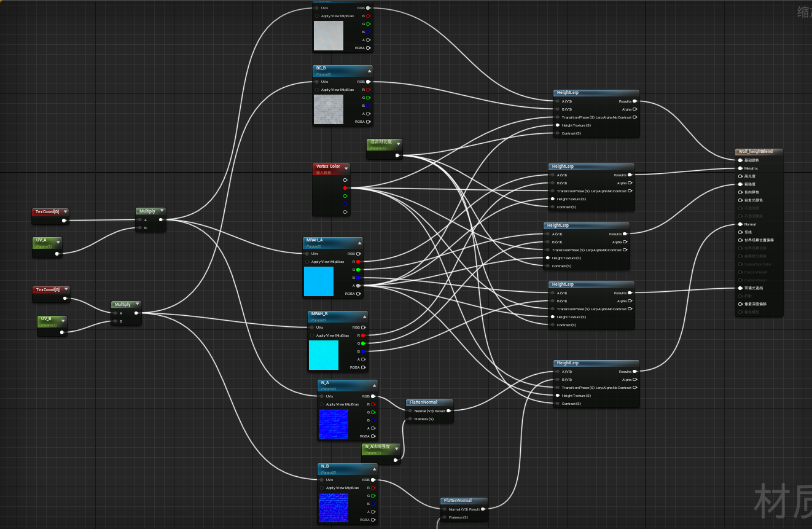The height and width of the screenshot is (529, 812).
Task: Click the 基础颜色 input pin on Wall_heightBlend
Action: [740, 160]
